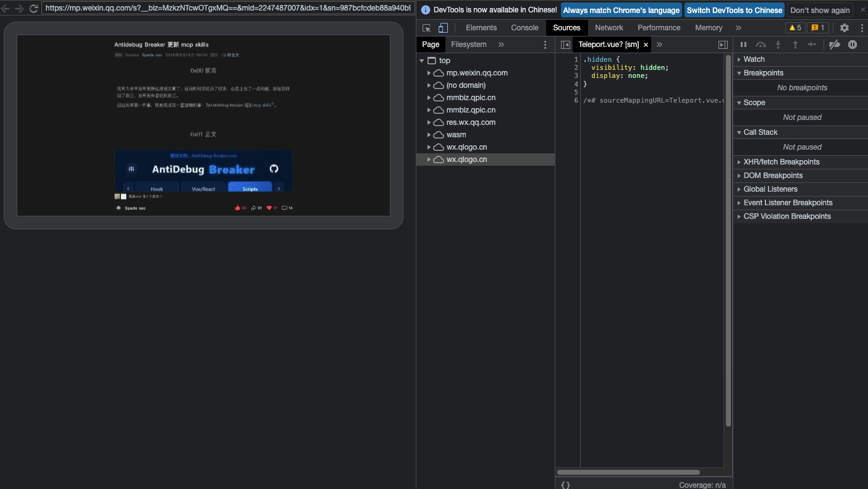Collapse the top frame tree node

tap(422, 61)
